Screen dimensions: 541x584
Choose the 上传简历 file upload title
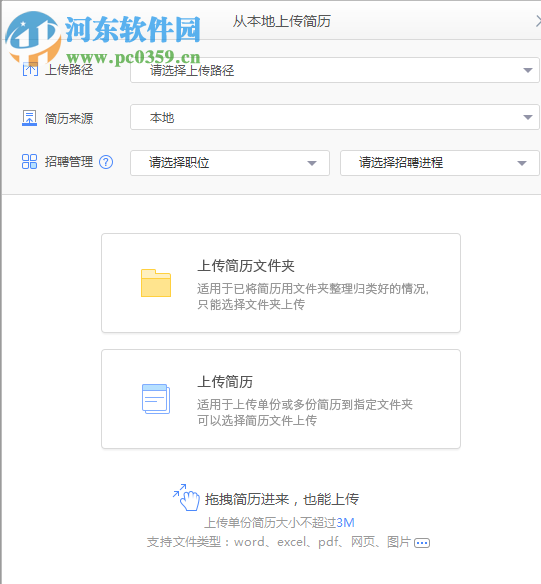(x=225, y=382)
